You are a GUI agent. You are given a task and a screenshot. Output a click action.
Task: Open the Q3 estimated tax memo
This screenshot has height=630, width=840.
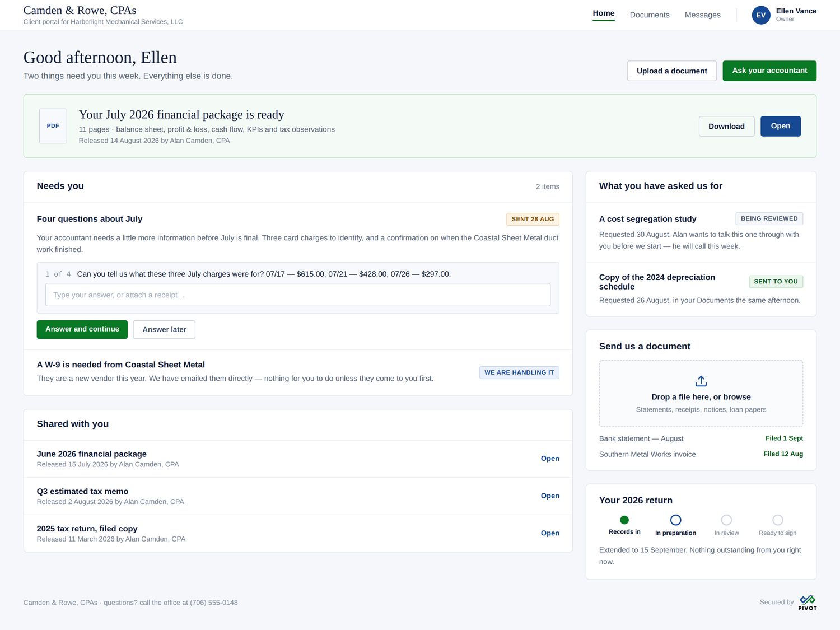point(550,496)
